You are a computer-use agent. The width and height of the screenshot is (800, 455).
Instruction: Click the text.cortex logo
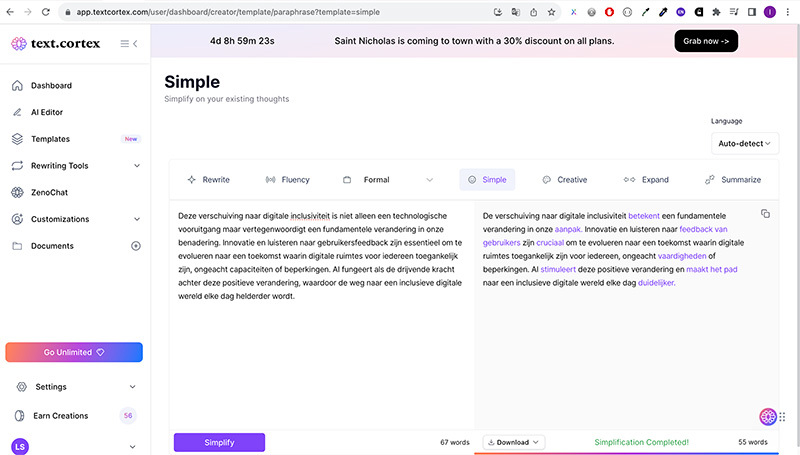56,44
